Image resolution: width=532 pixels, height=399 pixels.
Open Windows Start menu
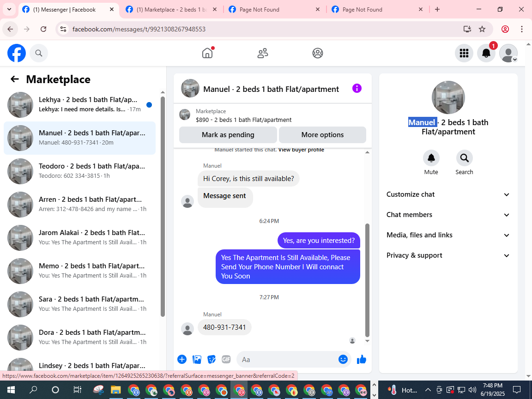click(11, 390)
